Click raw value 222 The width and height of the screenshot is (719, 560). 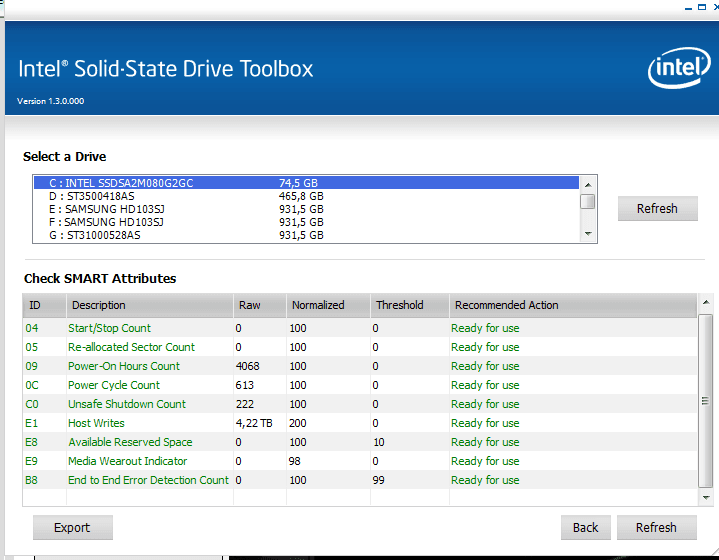point(244,404)
